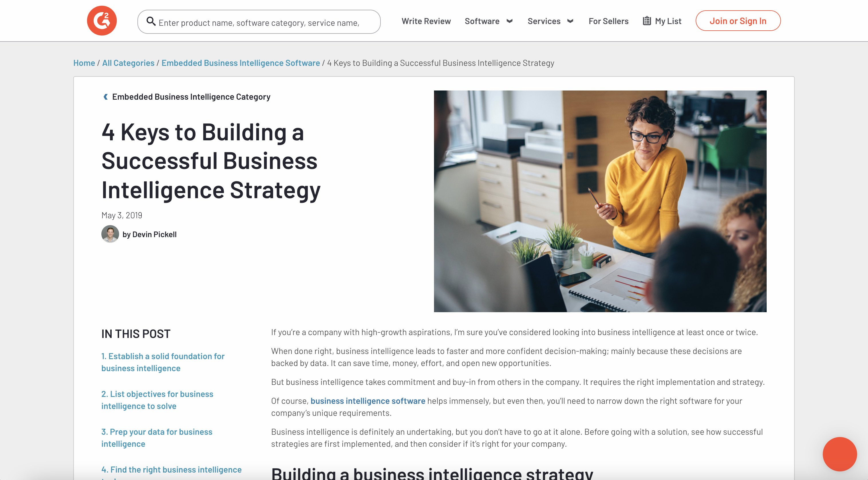Expand the Software dropdown arrow
This screenshot has height=480, width=868.
tap(510, 21)
